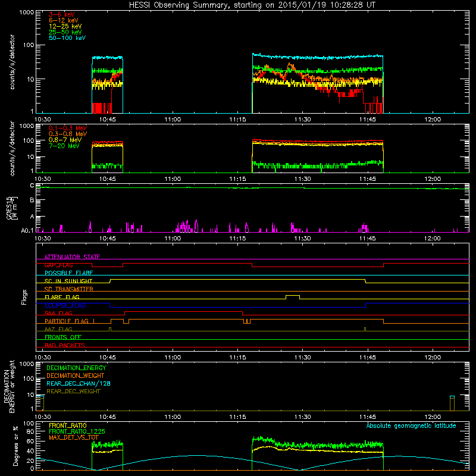This screenshot has width=476, height=476.
Task: Click the Flags panel vertical axis label
Action: [24, 297]
